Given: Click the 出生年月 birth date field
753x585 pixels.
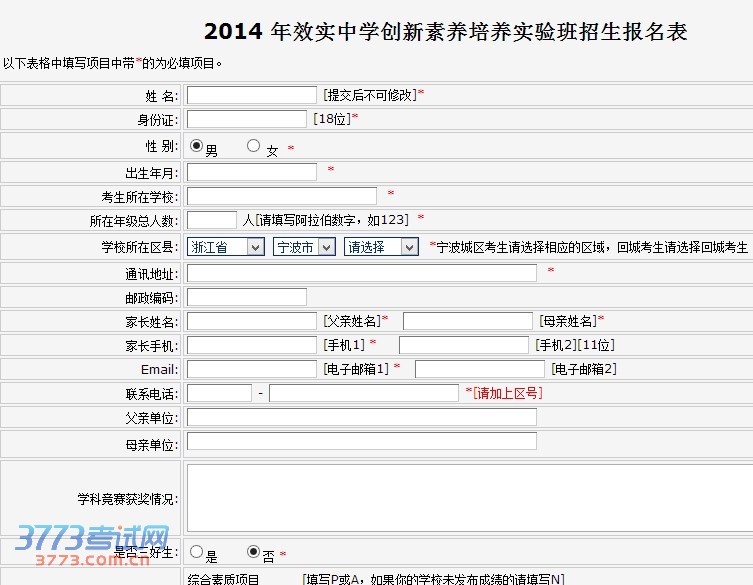Looking at the screenshot, I should [x=251, y=172].
